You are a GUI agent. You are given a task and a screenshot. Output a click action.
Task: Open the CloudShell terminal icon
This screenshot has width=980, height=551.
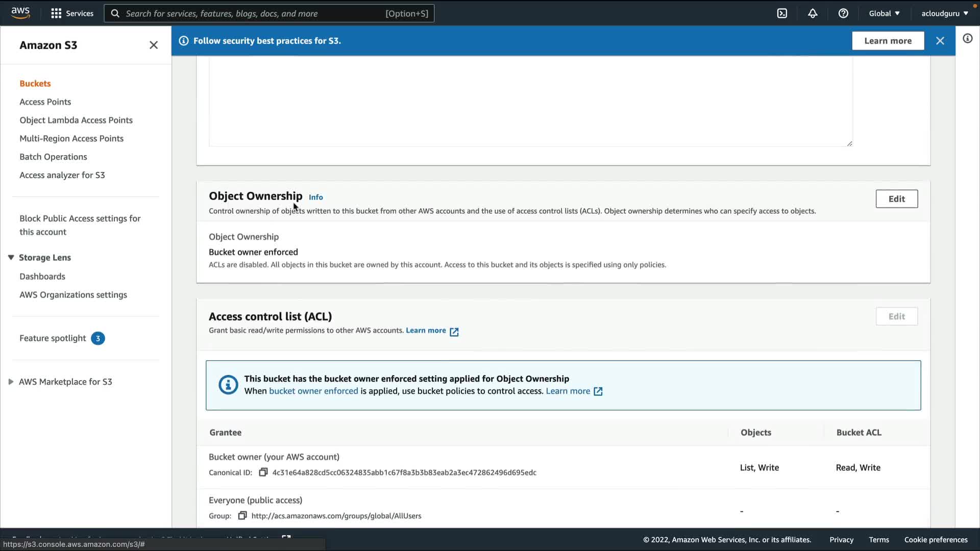click(782, 13)
